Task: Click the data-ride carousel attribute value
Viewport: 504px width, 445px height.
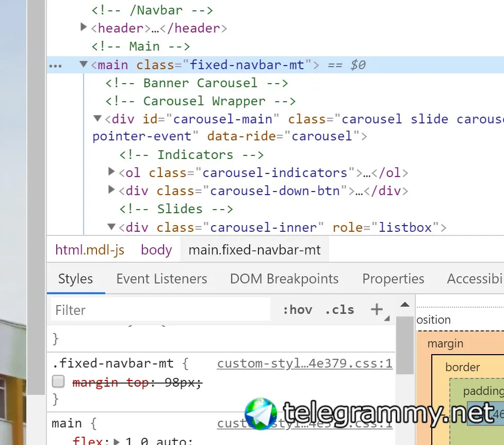Action: (x=322, y=136)
